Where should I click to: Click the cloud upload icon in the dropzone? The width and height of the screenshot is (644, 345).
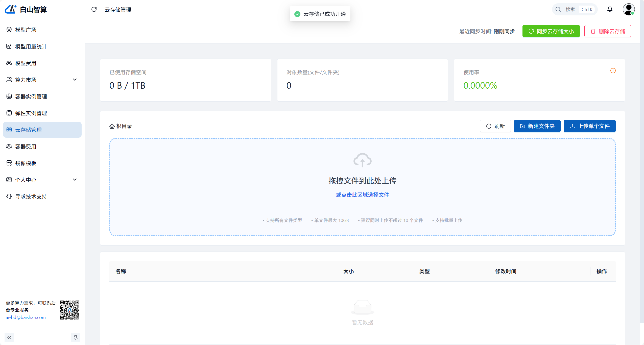tap(362, 160)
